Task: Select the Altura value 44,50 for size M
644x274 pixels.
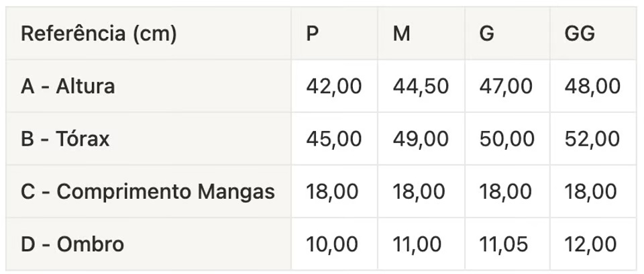Action: point(421,86)
